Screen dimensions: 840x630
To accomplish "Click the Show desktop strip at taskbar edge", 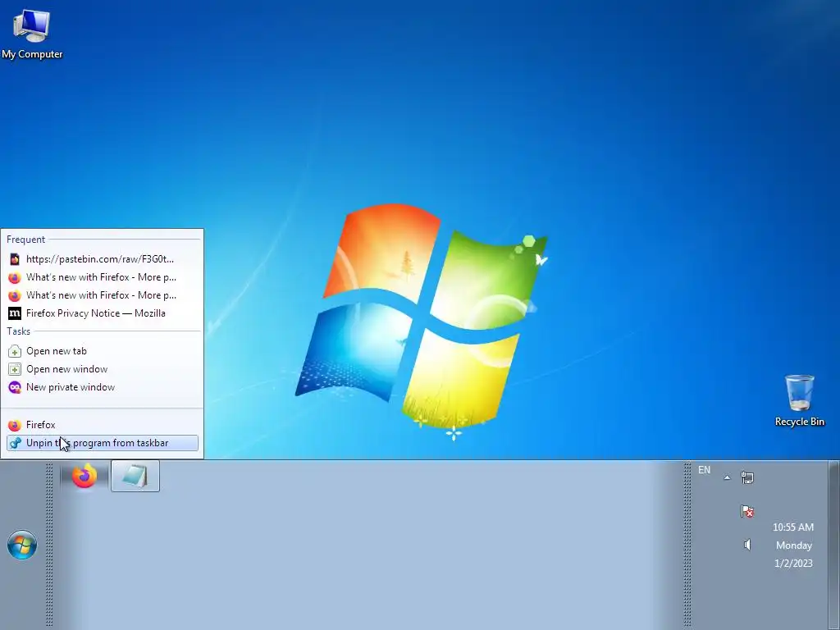I will (834, 546).
